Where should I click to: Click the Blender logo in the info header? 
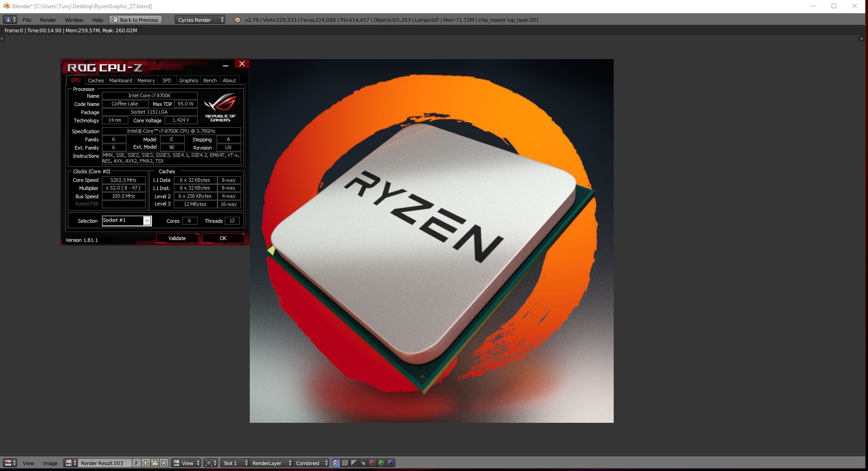click(x=237, y=20)
